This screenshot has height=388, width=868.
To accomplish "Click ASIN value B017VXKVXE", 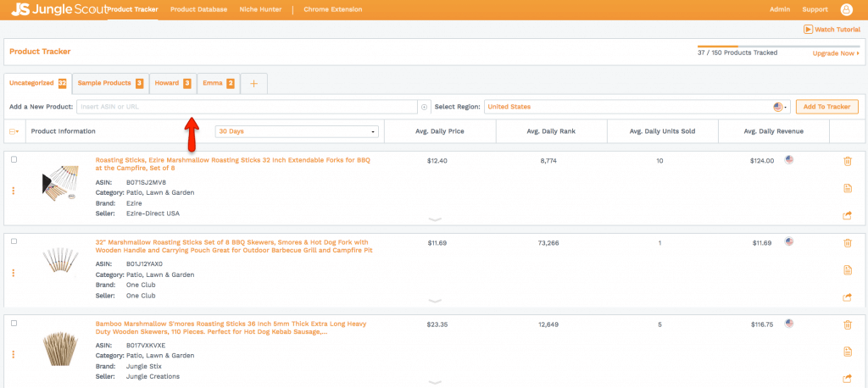I will (x=146, y=346).
